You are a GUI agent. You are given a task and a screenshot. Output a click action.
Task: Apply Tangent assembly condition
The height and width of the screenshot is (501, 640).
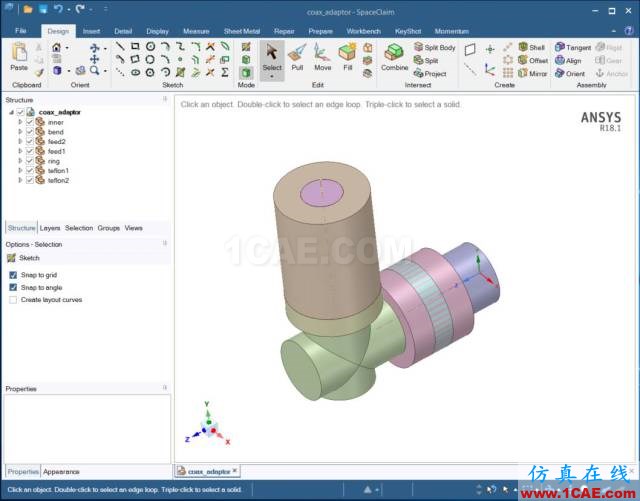click(573, 47)
